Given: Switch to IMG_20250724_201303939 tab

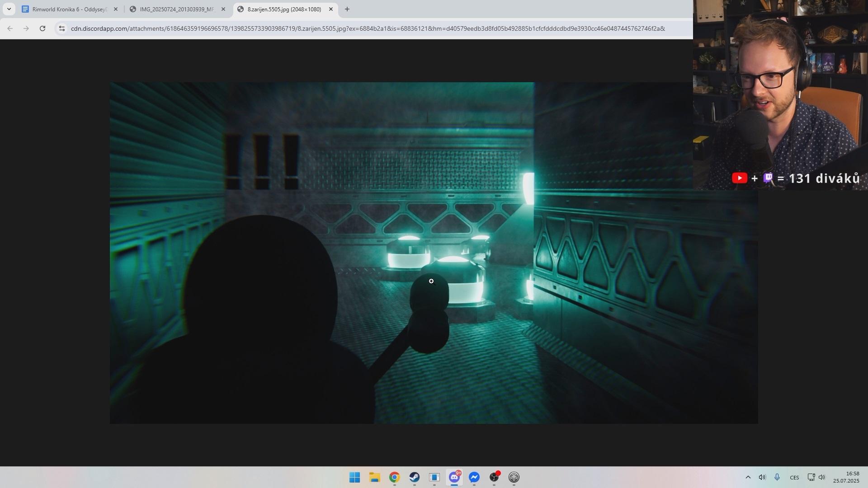Looking at the screenshot, I should coord(177,9).
